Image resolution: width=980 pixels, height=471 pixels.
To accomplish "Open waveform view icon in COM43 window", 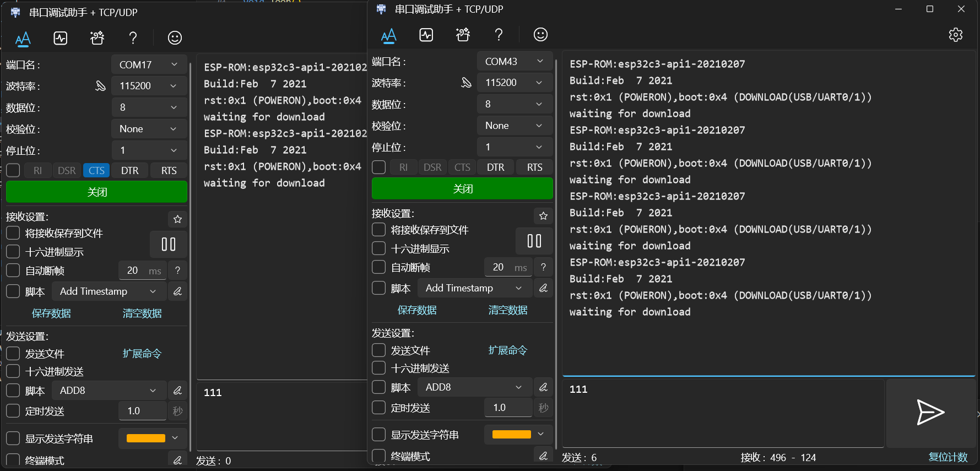I will [x=426, y=35].
